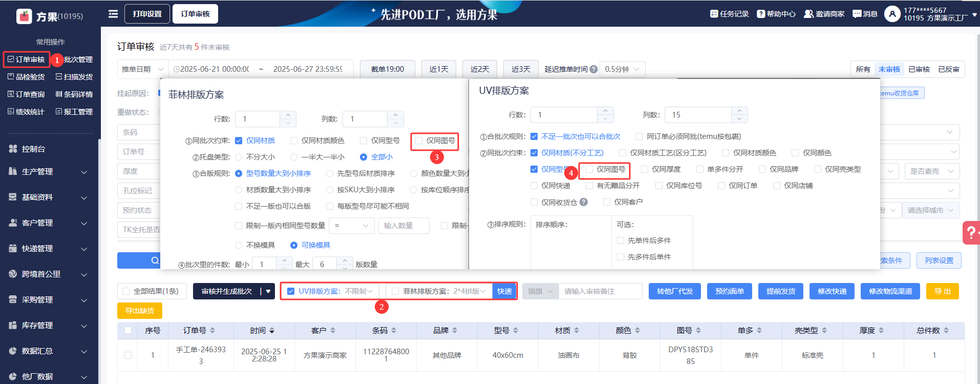Viewport: 980px width, 384px height.
Task: Open the 消息 messages icon
Action: pyautogui.click(x=857, y=14)
